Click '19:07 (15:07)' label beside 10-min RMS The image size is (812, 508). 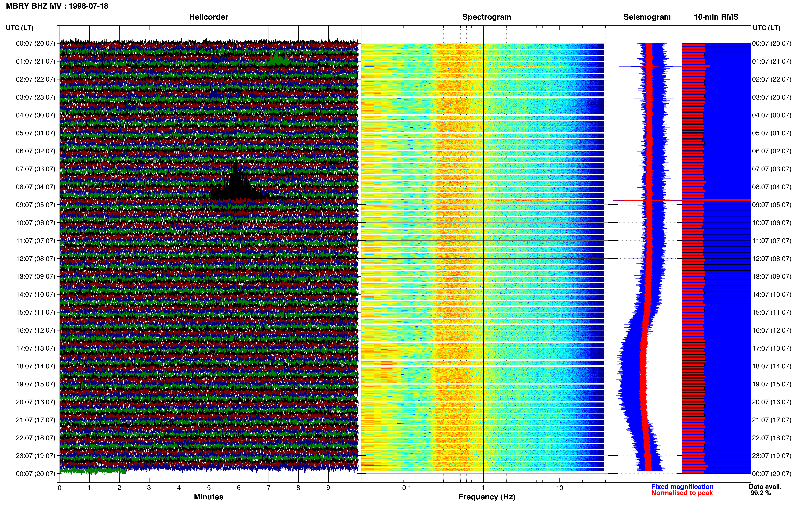pyautogui.click(x=772, y=384)
